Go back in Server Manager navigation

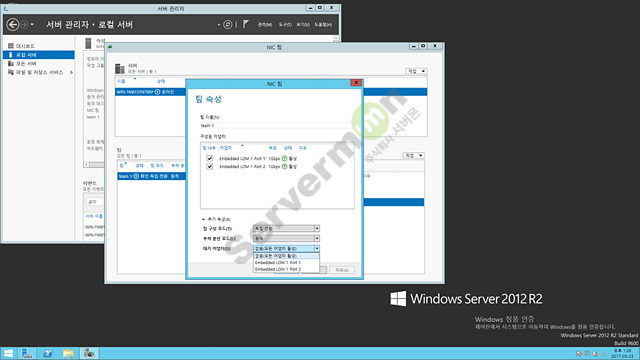tap(13, 24)
